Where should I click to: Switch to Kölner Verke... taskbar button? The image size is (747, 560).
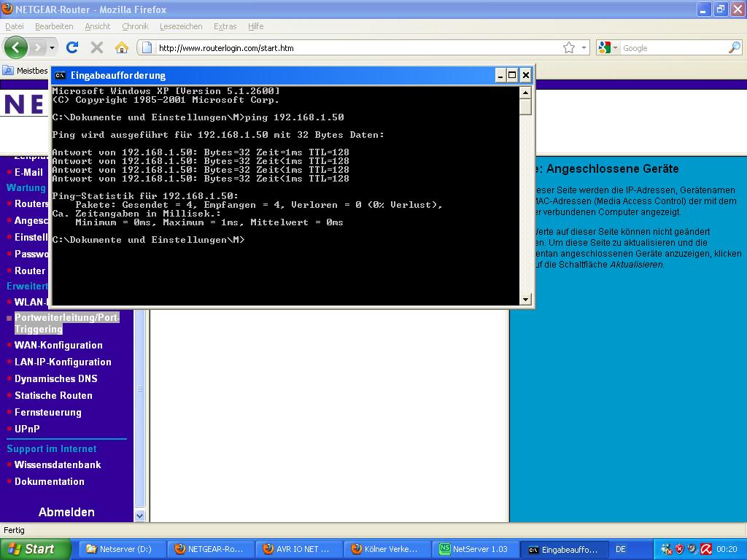387,549
